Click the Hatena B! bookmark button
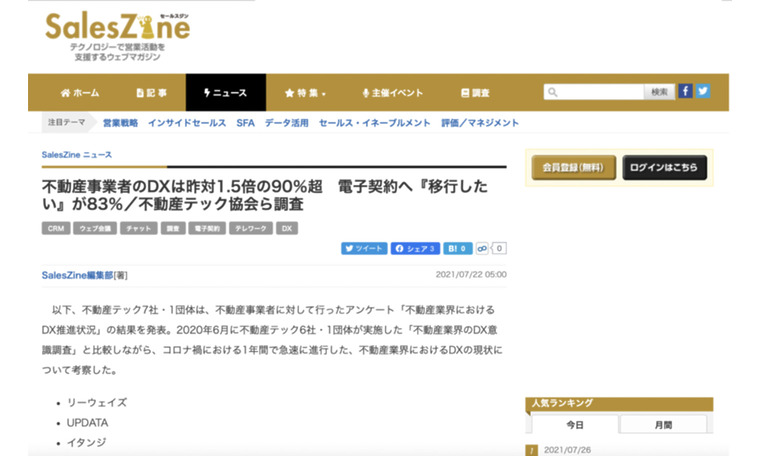760x456 pixels. [x=457, y=248]
